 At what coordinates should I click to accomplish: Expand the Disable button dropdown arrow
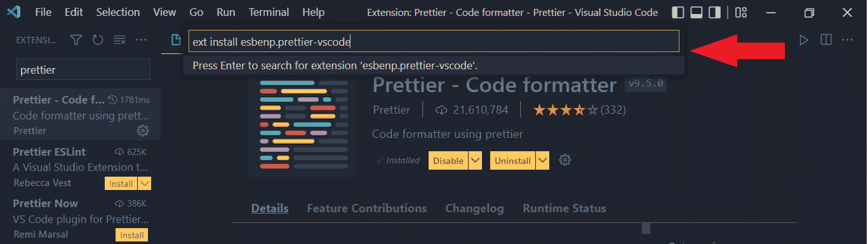475,161
